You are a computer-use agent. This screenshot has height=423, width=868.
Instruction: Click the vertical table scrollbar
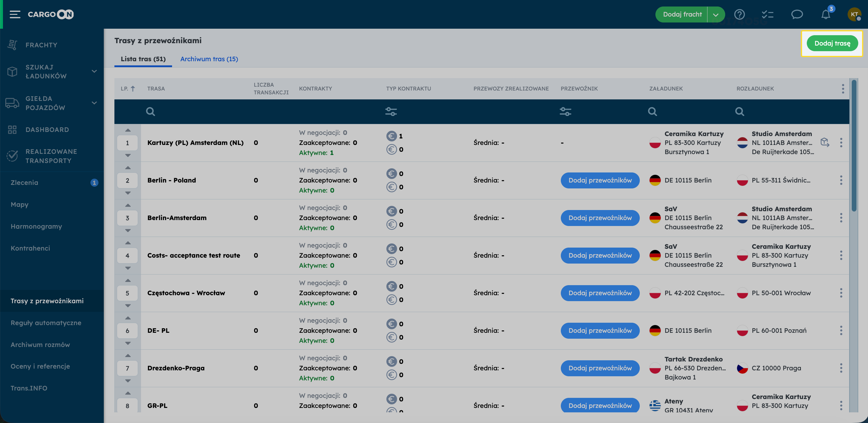(854, 145)
